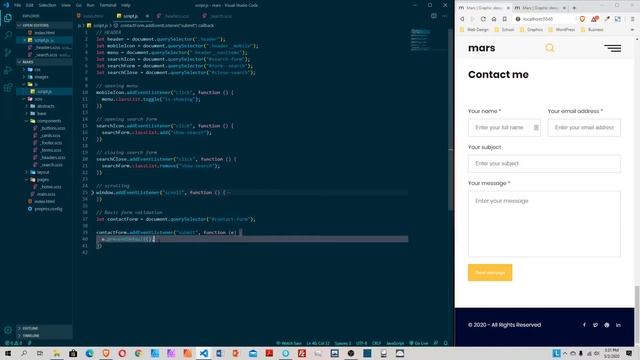Image resolution: width=640 pixels, height=360 pixels.
Task: Click the mars logo link
Action: [482, 48]
